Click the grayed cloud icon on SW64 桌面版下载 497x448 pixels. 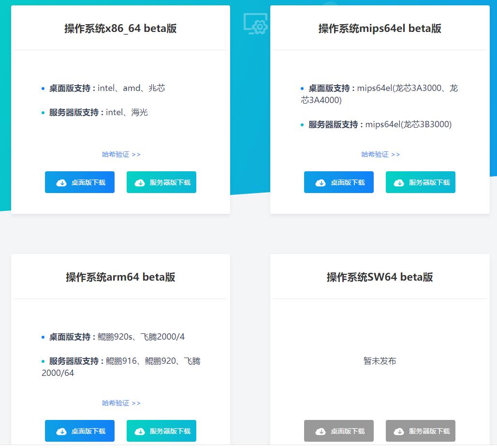[x=321, y=431]
